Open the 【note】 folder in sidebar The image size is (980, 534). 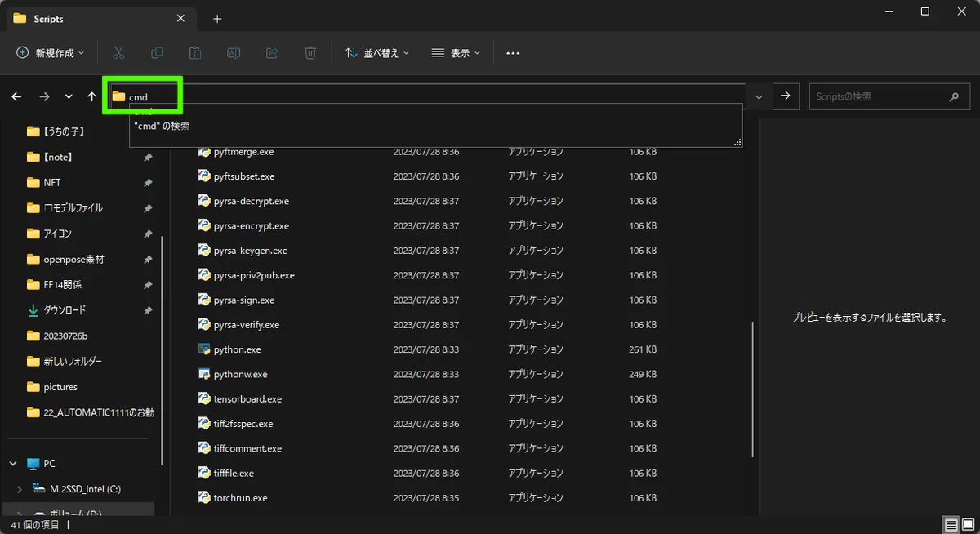coord(49,157)
